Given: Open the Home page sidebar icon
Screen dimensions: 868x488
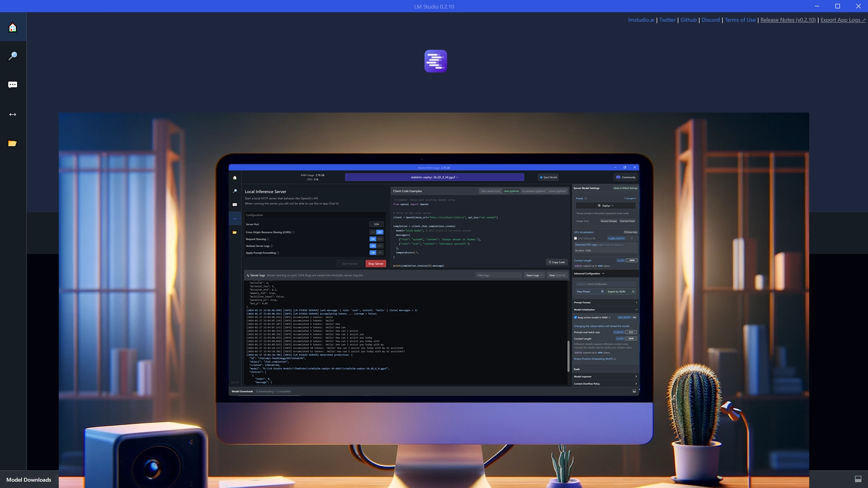Looking at the screenshot, I should 13,28.
